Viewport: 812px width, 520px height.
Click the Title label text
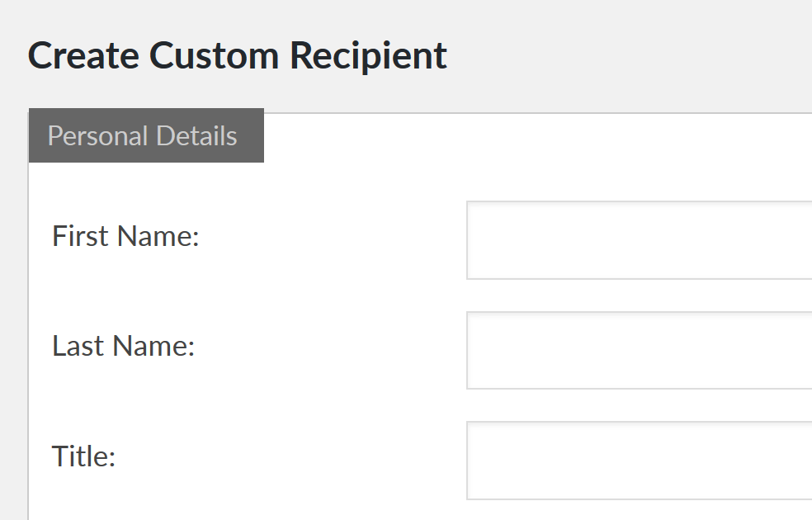pos(83,456)
